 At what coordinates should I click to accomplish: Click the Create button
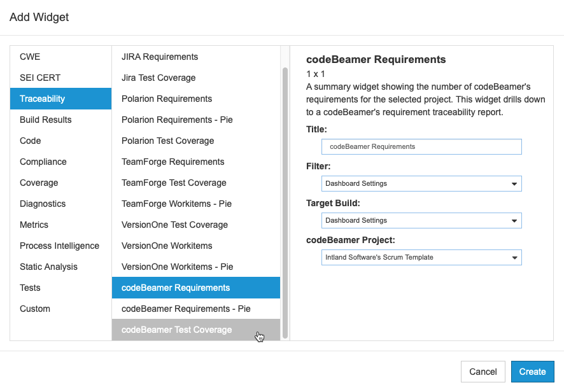coord(532,372)
